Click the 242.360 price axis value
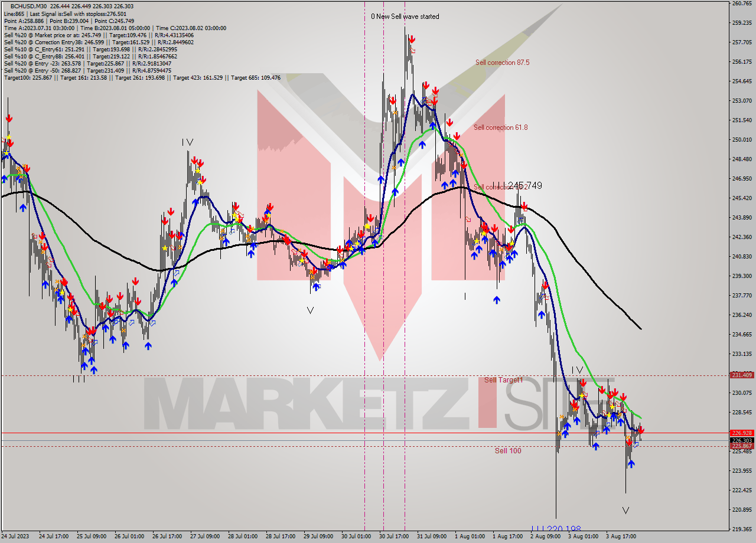The image size is (756, 543). click(x=742, y=237)
